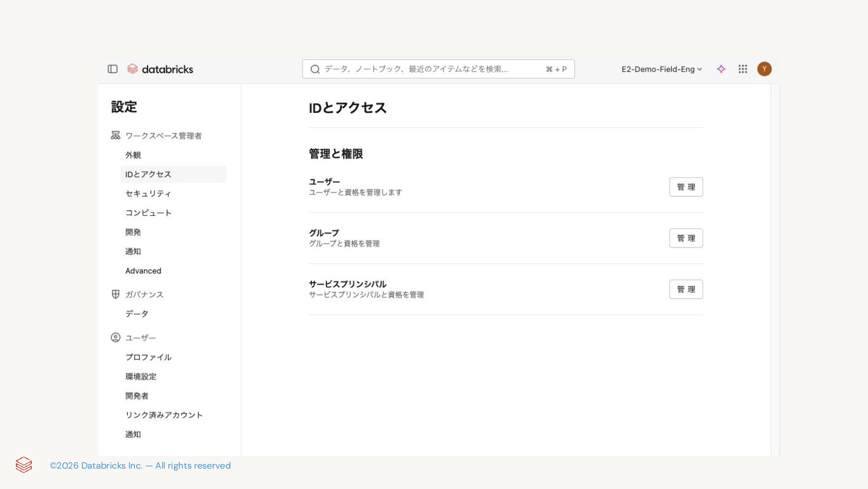
Task: Open Advanced settings section
Action: [x=143, y=271]
